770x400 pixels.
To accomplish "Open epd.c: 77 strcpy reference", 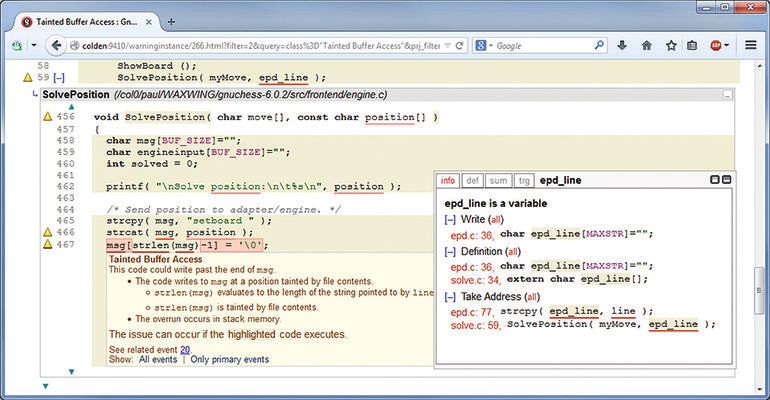I will point(472,312).
